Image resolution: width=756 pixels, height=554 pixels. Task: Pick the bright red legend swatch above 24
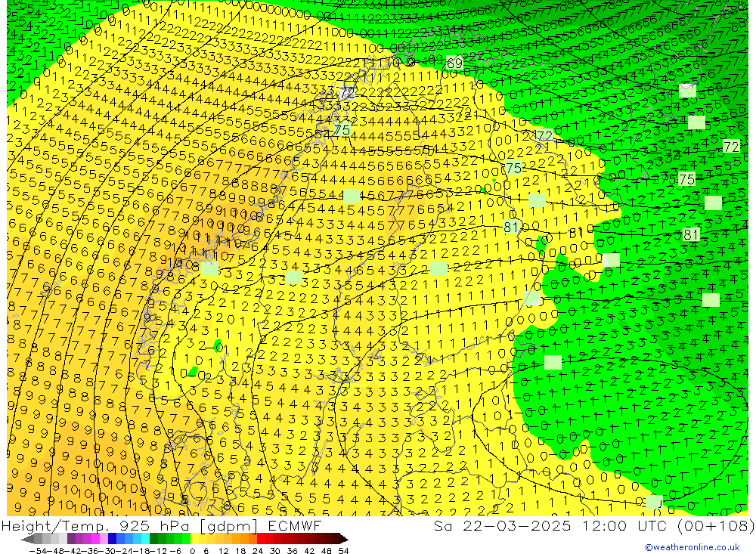click(261, 539)
